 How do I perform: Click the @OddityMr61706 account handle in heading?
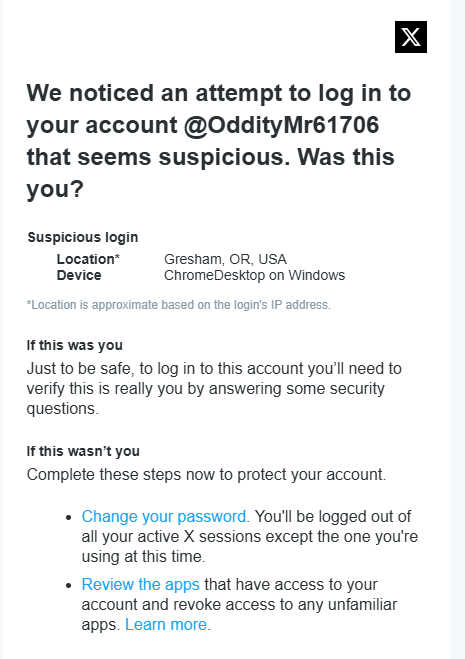281,125
